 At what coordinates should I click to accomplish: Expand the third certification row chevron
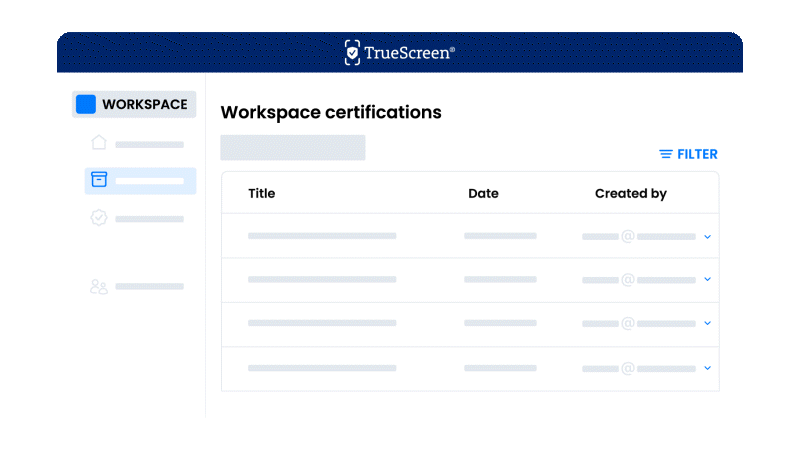click(708, 323)
